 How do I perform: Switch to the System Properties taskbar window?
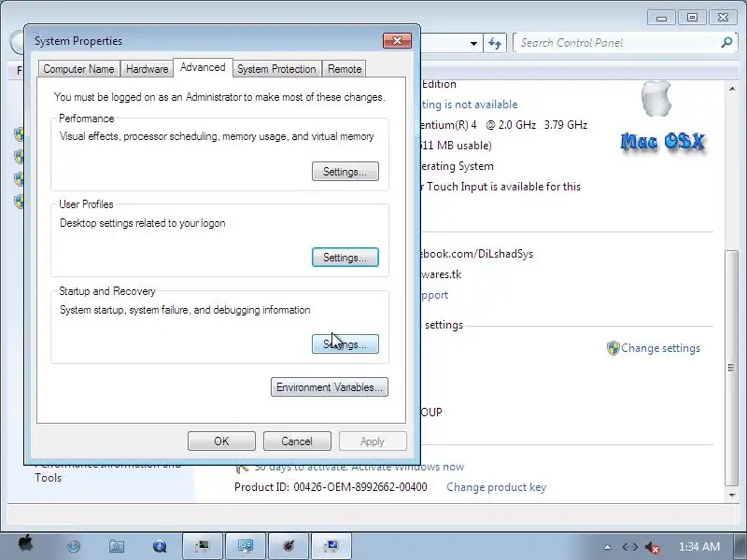(331, 546)
